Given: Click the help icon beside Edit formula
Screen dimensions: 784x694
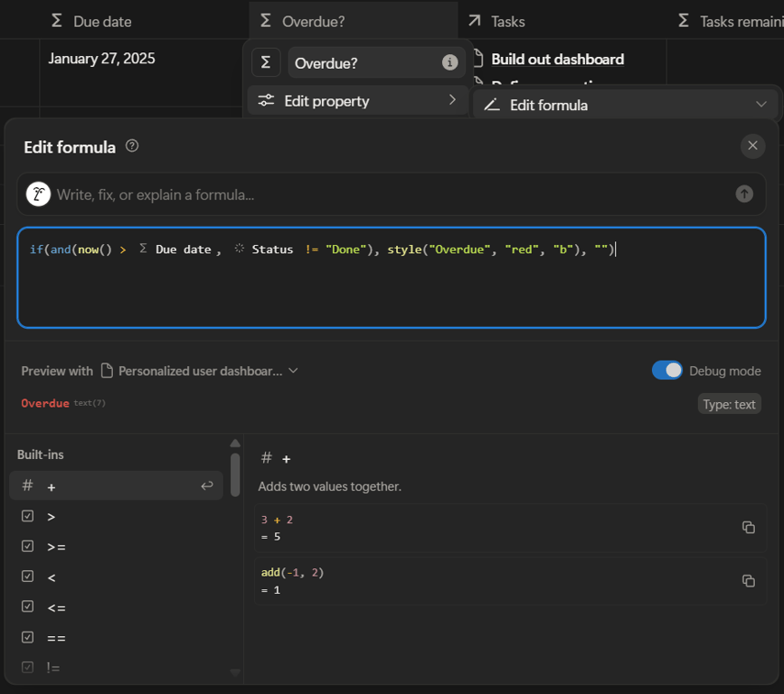Looking at the screenshot, I should coord(132,145).
